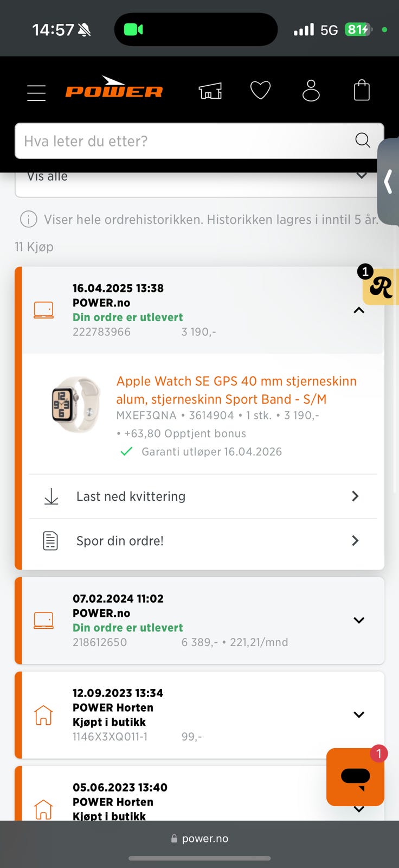Expand the 12.09.2023 POWER Horten purchase

point(359,715)
